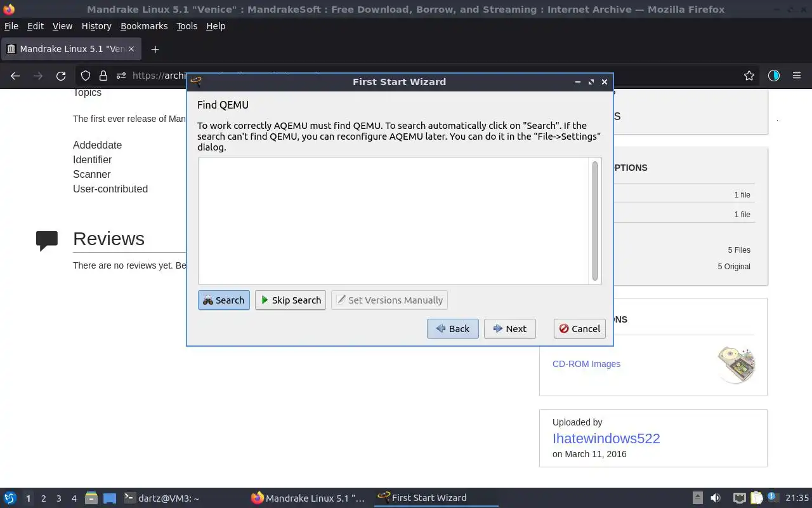Open the Firefox History menu
The image size is (812, 508).
pos(96,26)
